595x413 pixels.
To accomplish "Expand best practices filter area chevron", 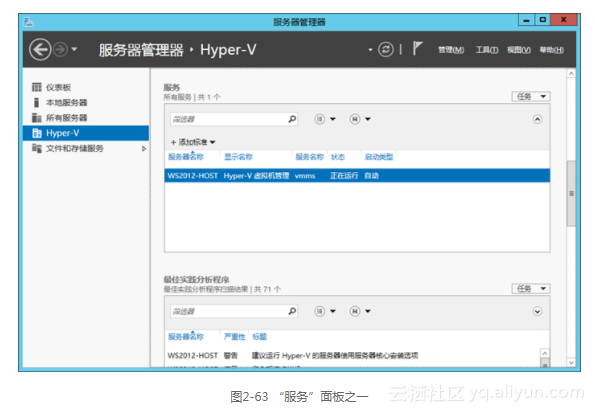I will [x=537, y=311].
